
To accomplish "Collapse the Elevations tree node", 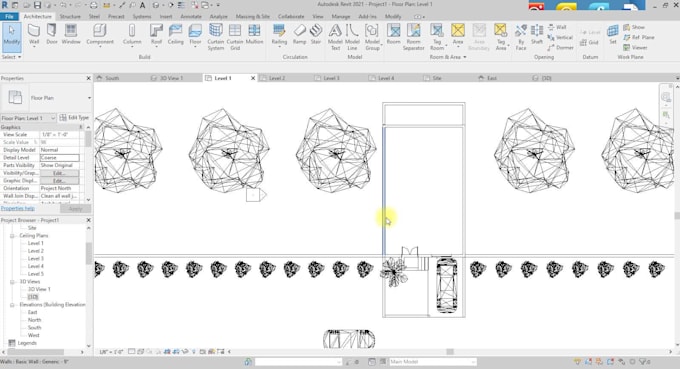I will (x=12, y=305).
